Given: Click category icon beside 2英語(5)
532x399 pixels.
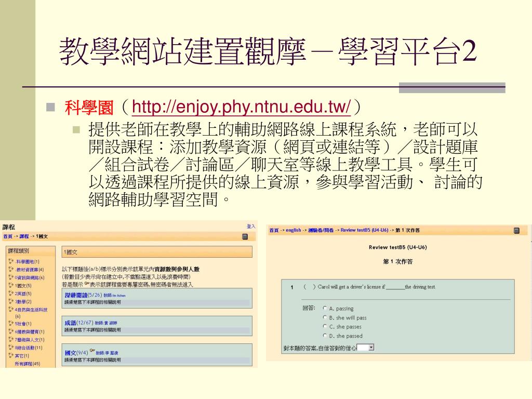Looking at the screenshot, I should (11, 294).
